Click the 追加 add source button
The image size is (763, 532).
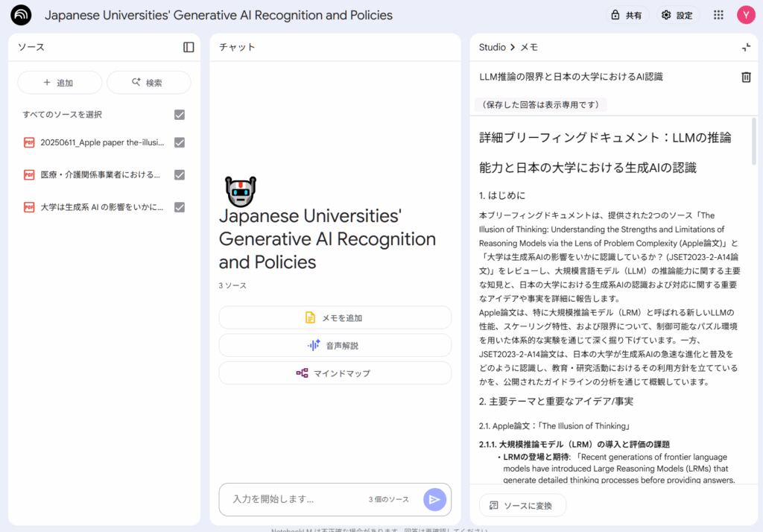click(x=60, y=82)
